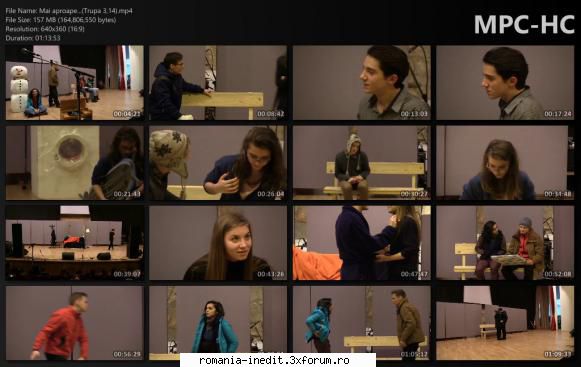The image size is (581, 367).
Task: Select thumbnail of hooded man sitting on bench
Action: [x=362, y=163]
